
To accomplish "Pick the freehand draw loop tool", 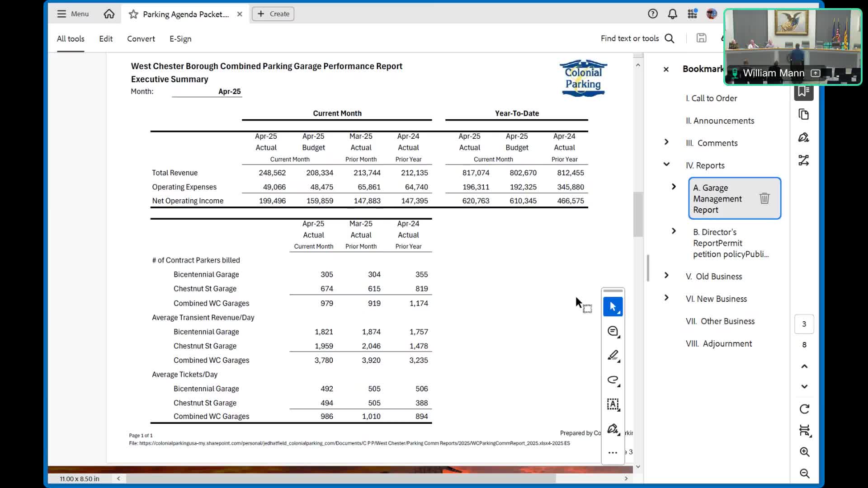I will (x=613, y=380).
